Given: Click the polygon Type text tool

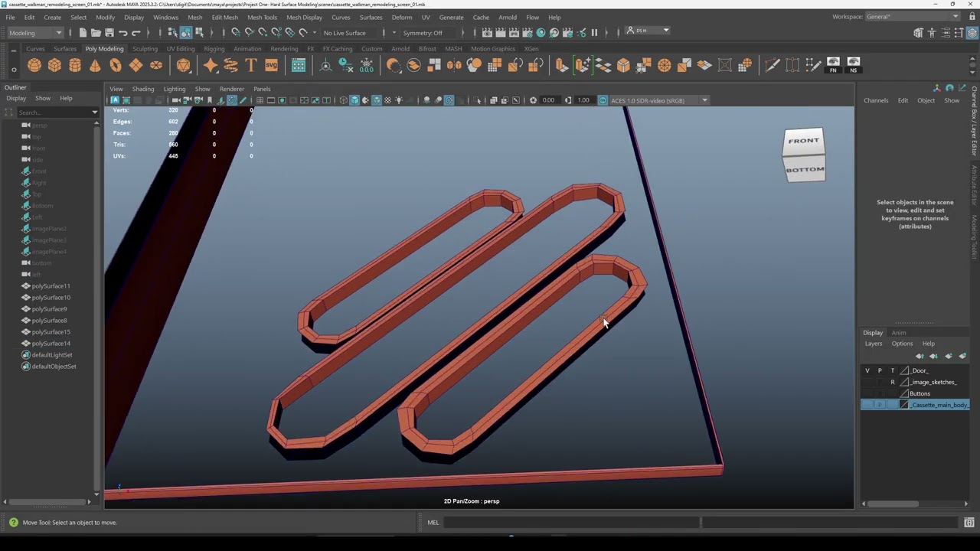Looking at the screenshot, I should (x=251, y=66).
